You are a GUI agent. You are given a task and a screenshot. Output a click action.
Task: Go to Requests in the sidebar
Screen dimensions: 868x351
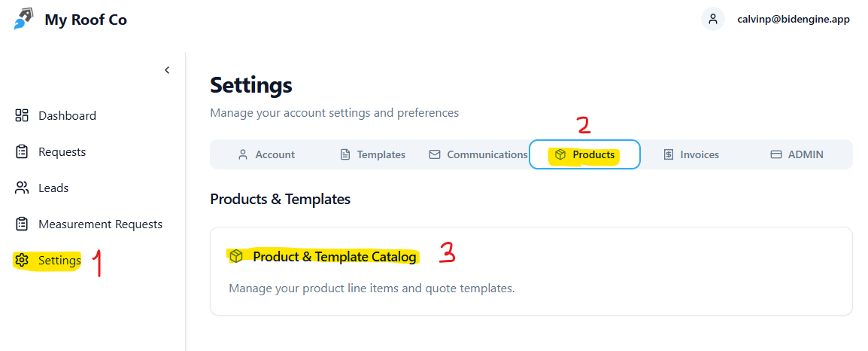(x=62, y=151)
